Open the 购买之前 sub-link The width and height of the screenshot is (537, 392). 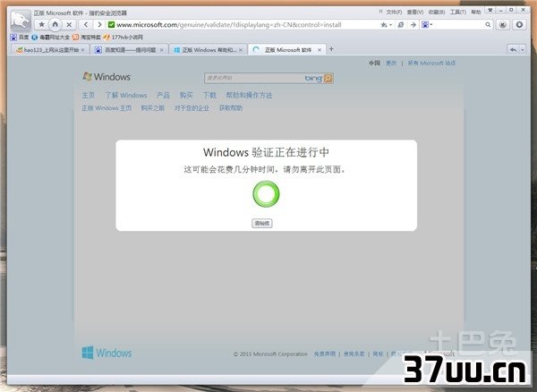tap(153, 108)
